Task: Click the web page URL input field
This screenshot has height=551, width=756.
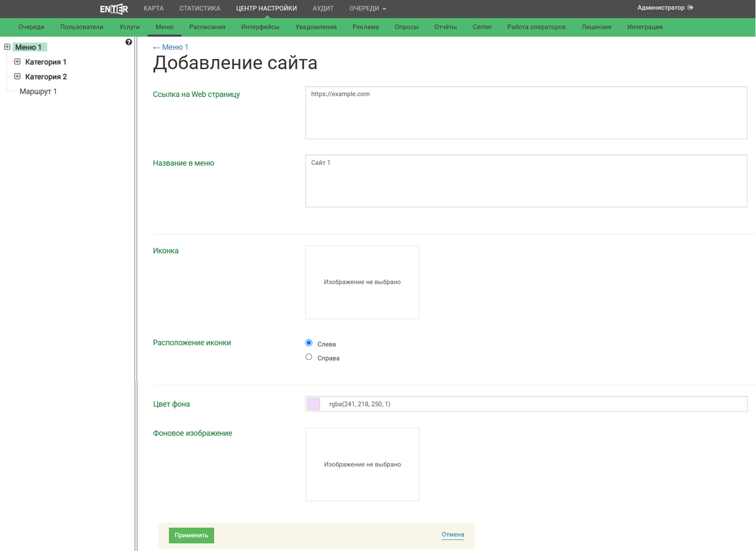Action: 525,113
